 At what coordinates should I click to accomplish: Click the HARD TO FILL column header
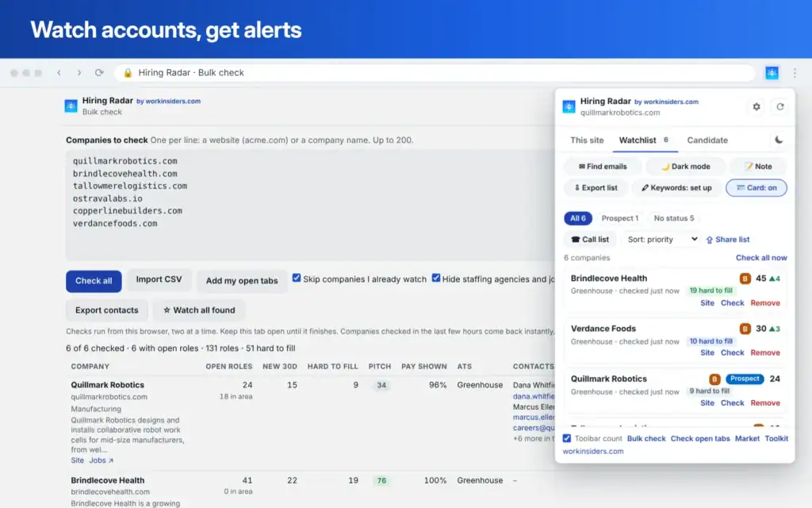coord(332,367)
